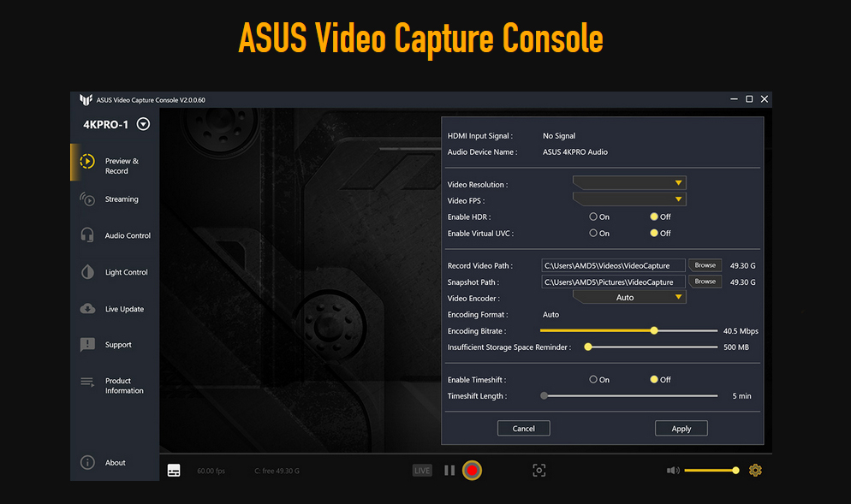Maximize the Video Capture Console window

click(749, 99)
